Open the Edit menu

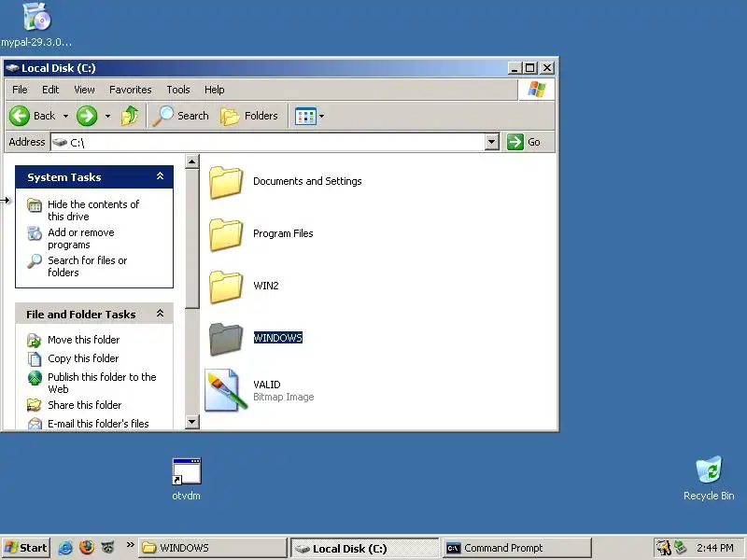(x=50, y=90)
